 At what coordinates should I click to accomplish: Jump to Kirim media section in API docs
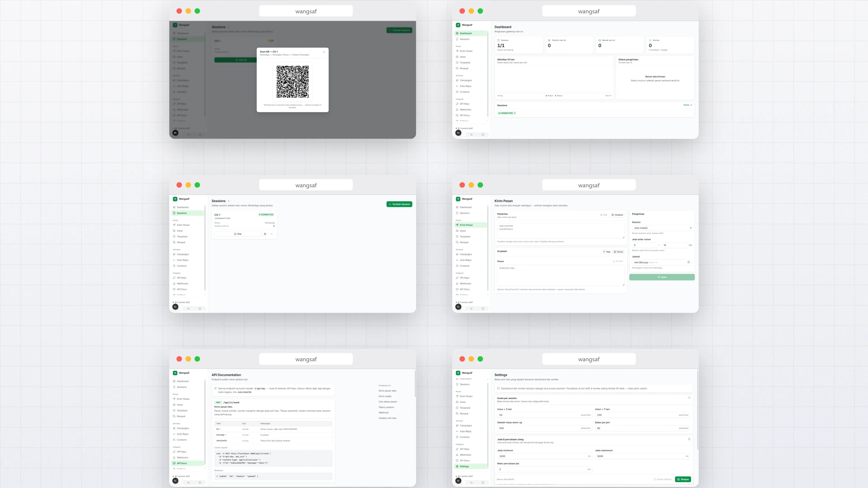(x=385, y=396)
